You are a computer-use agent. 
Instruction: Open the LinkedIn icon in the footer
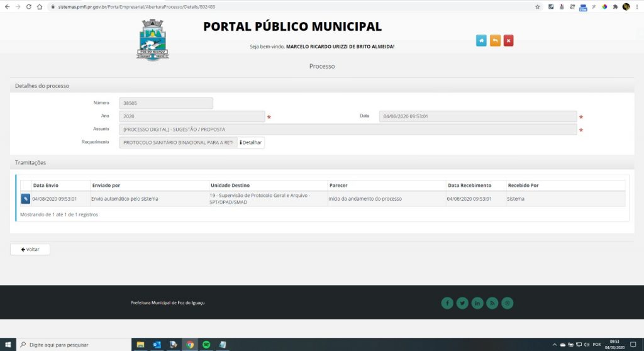point(477,303)
